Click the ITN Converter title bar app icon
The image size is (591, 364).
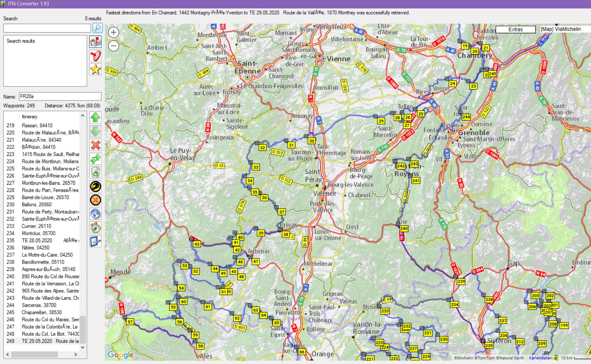click(3, 4)
